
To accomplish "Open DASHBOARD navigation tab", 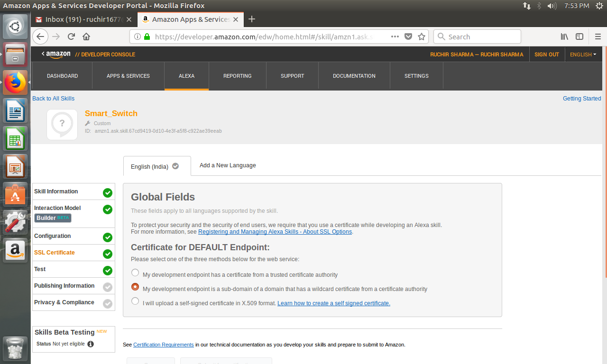I will [62, 76].
